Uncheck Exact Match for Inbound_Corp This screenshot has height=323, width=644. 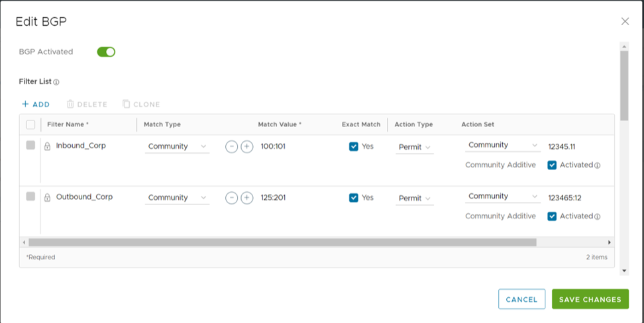[354, 146]
